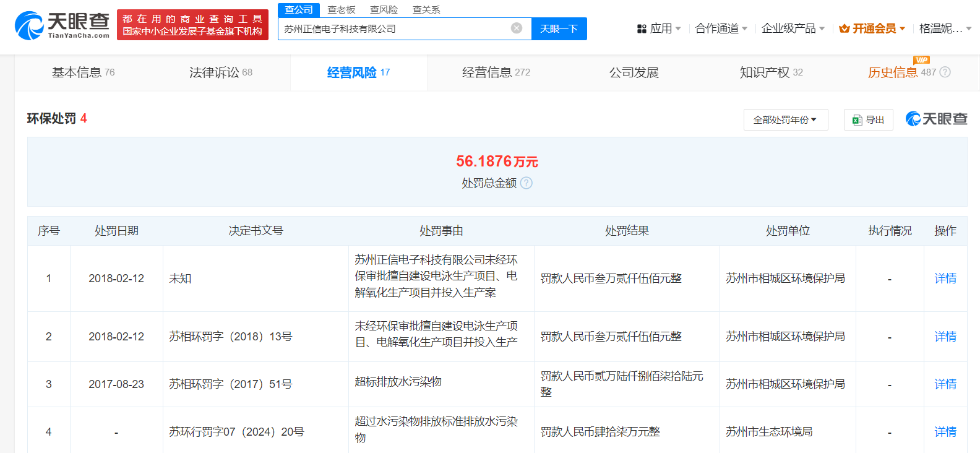The width and height of the screenshot is (980, 453).
Task: Click the red slogan banner 都在用的商业查询工具
Action: pos(192,25)
